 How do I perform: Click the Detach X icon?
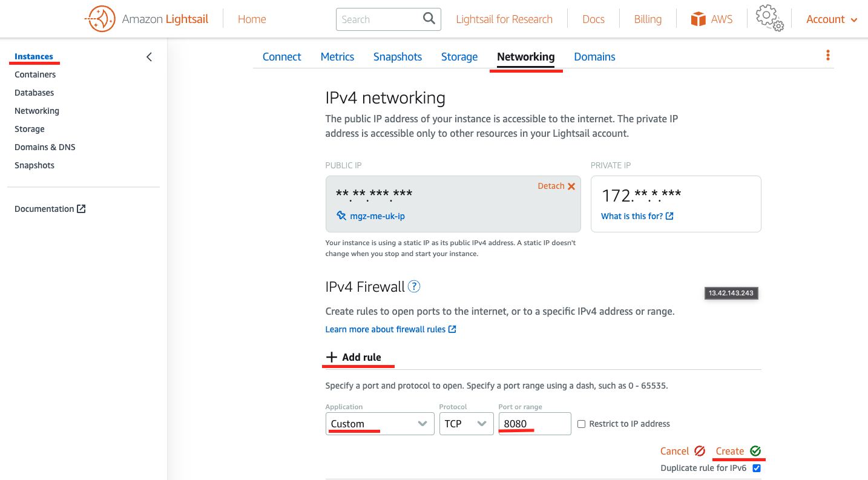click(x=571, y=186)
